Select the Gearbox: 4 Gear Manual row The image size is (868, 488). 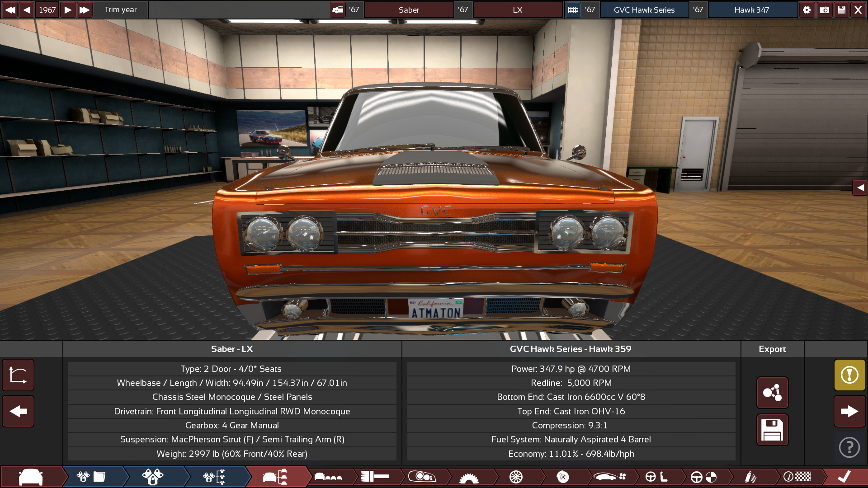click(x=232, y=425)
